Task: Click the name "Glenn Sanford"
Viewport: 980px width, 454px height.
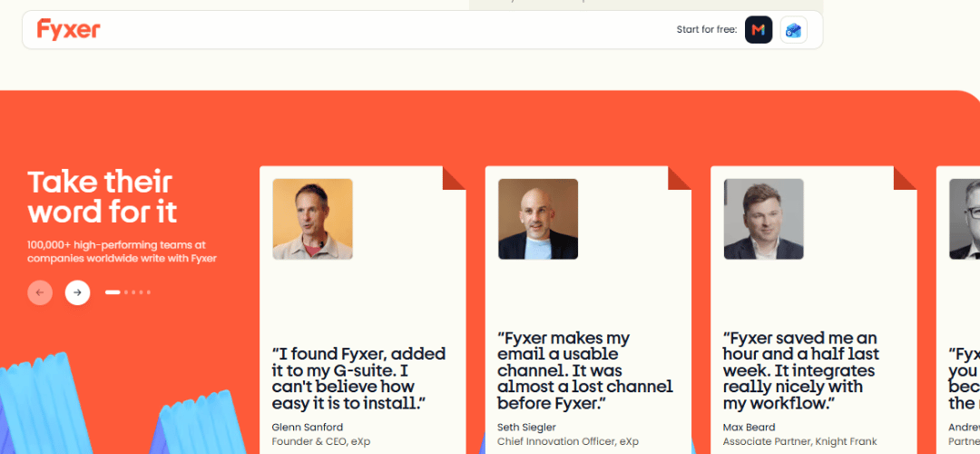Action: click(308, 427)
